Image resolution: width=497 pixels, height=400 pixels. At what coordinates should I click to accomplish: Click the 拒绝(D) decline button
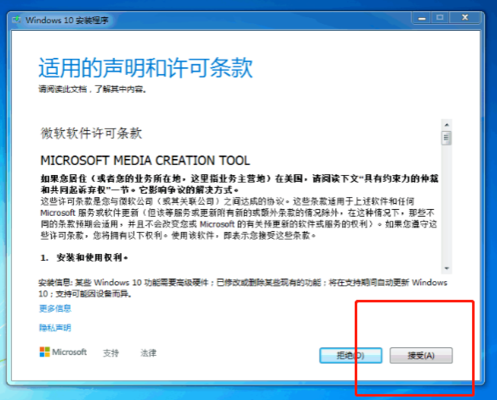[x=351, y=355]
